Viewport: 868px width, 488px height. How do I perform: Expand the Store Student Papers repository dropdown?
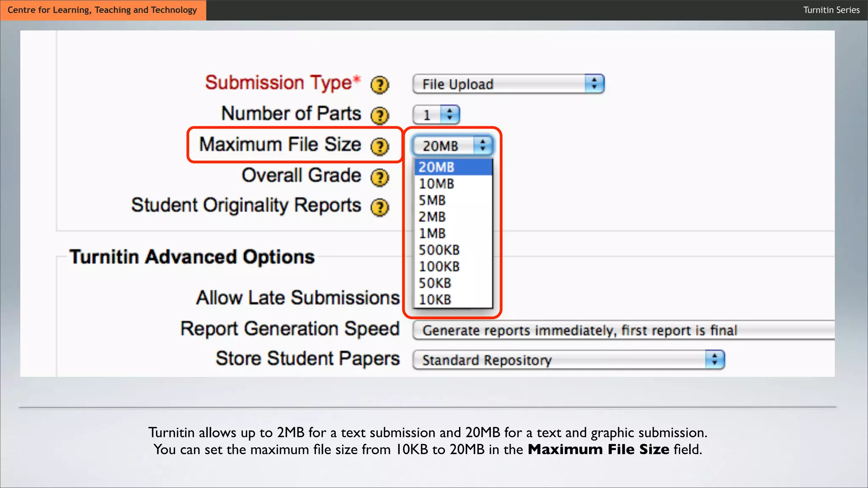click(x=568, y=360)
